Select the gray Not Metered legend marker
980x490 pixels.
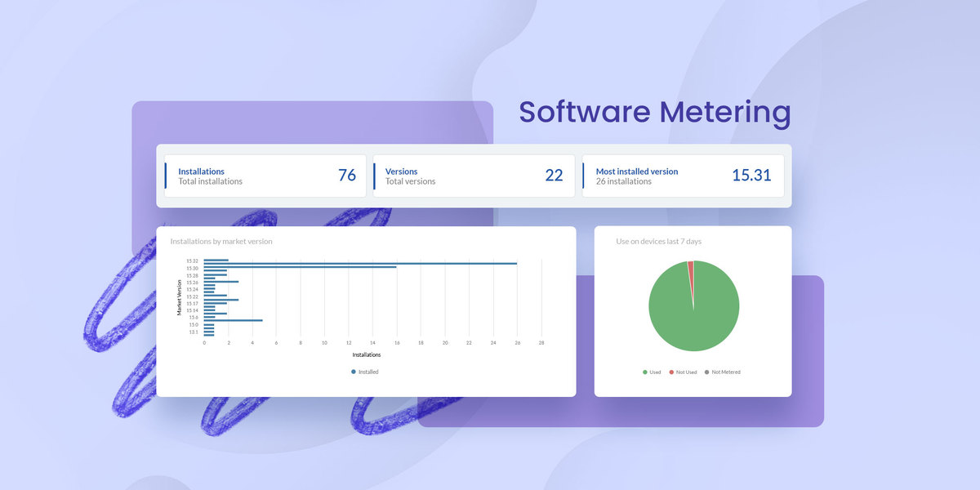(708, 372)
